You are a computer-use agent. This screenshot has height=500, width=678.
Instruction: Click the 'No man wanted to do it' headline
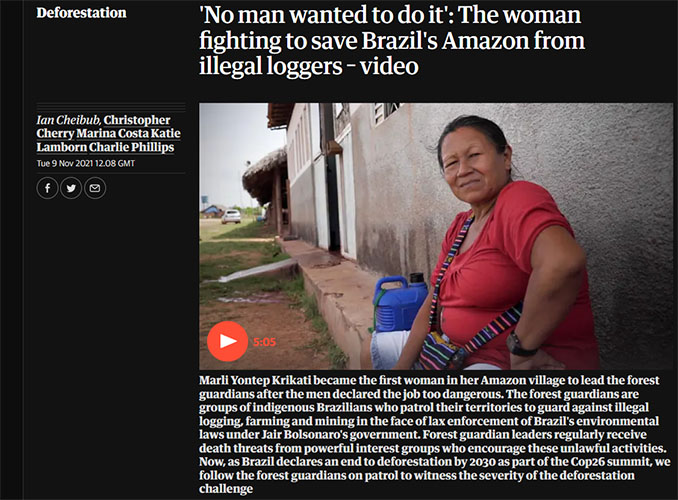392,41
